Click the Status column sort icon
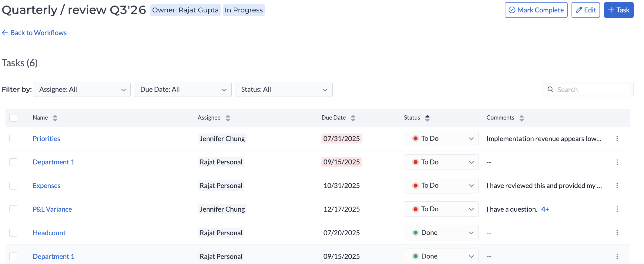644x264 pixels. pyautogui.click(x=427, y=118)
